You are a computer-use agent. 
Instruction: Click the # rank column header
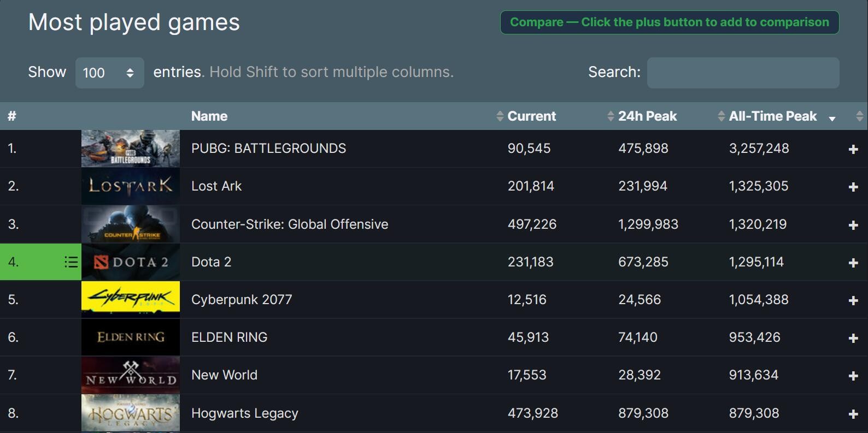(x=12, y=116)
